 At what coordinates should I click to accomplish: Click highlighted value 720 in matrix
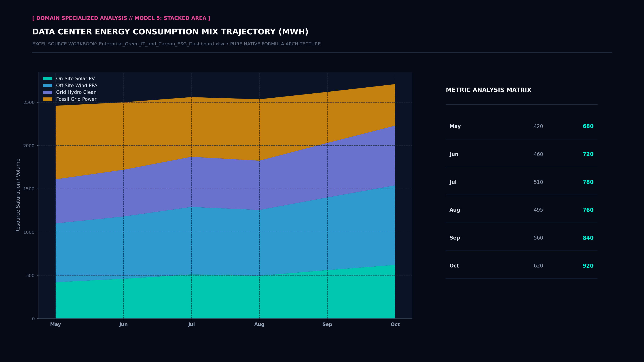pos(588,154)
